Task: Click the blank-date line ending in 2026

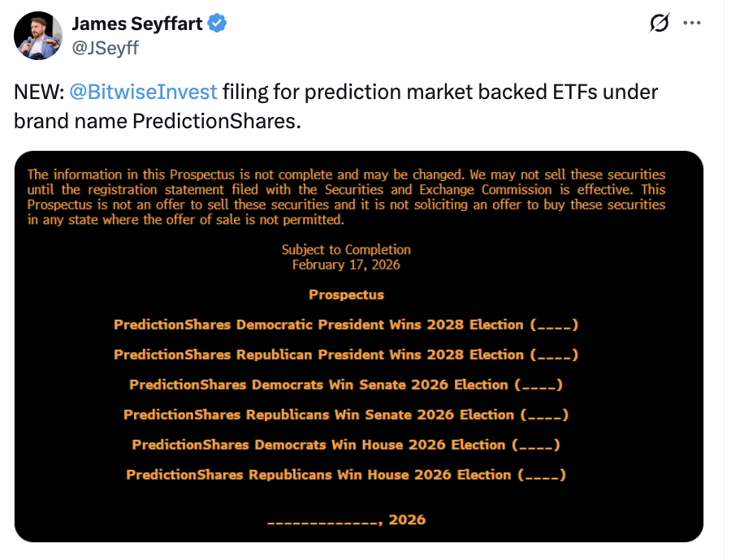Action: [346, 519]
